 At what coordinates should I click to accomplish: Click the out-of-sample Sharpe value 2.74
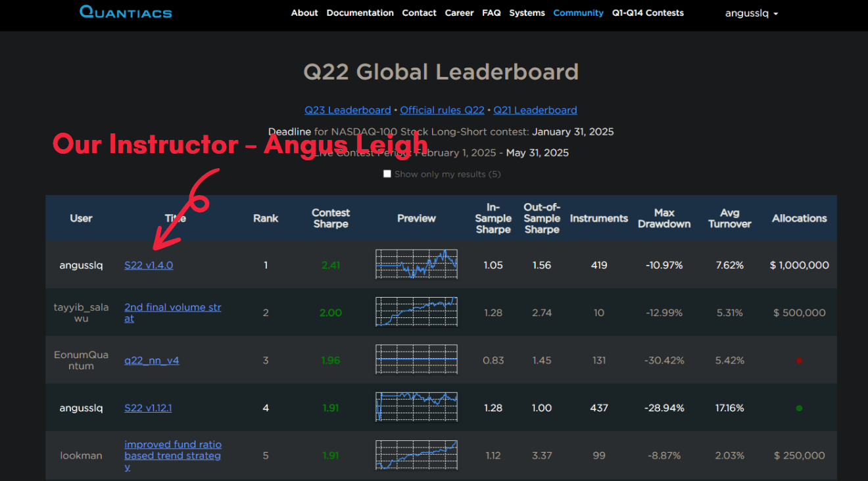pyautogui.click(x=542, y=313)
